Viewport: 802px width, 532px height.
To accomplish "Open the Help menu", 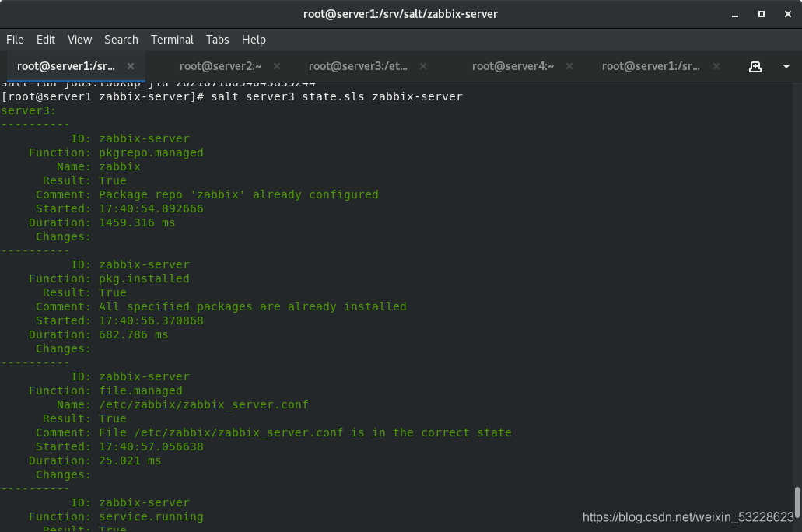I will pos(254,40).
